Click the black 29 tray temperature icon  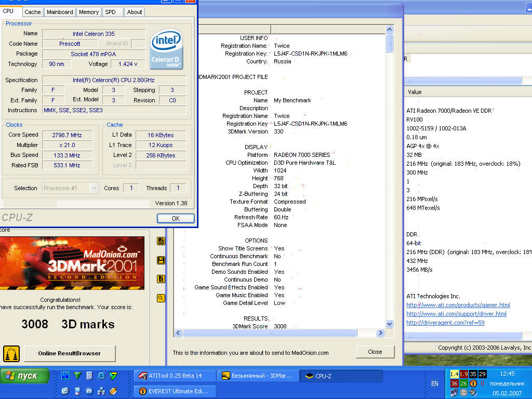(x=482, y=374)
